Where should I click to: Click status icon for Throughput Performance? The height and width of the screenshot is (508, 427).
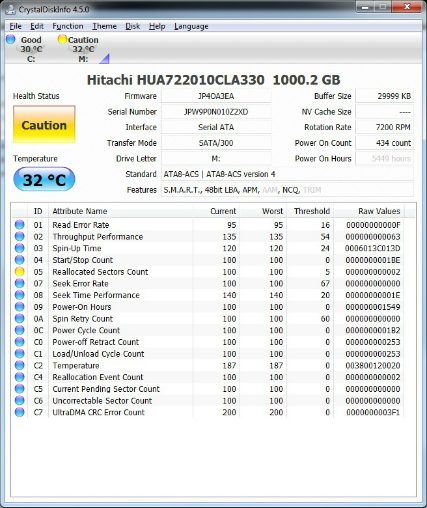[20, 236]
